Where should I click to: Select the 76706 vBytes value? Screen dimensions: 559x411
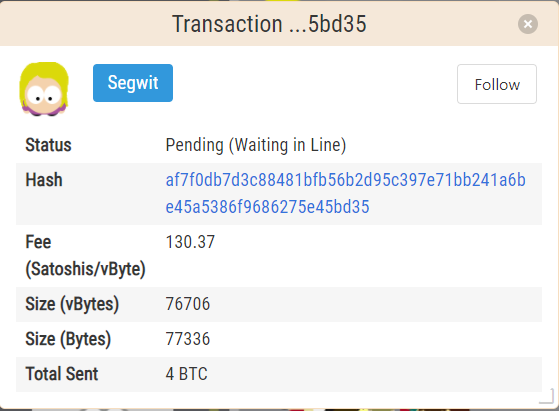188,304
